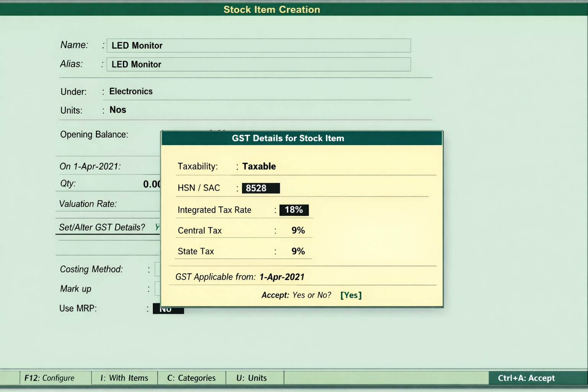Select the State Tax 9% value
Viewport: 588px width, 392px height.
click(297, 251)
